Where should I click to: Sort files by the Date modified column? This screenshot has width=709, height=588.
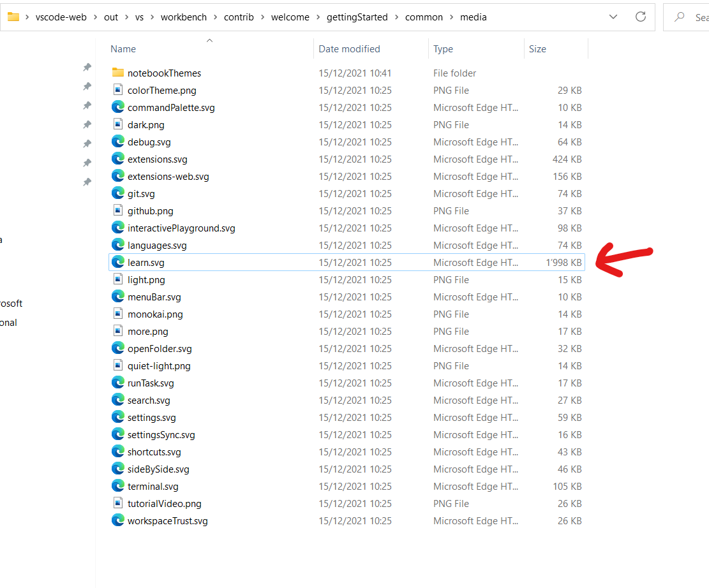pyautogui.click(x=349, y=49)
